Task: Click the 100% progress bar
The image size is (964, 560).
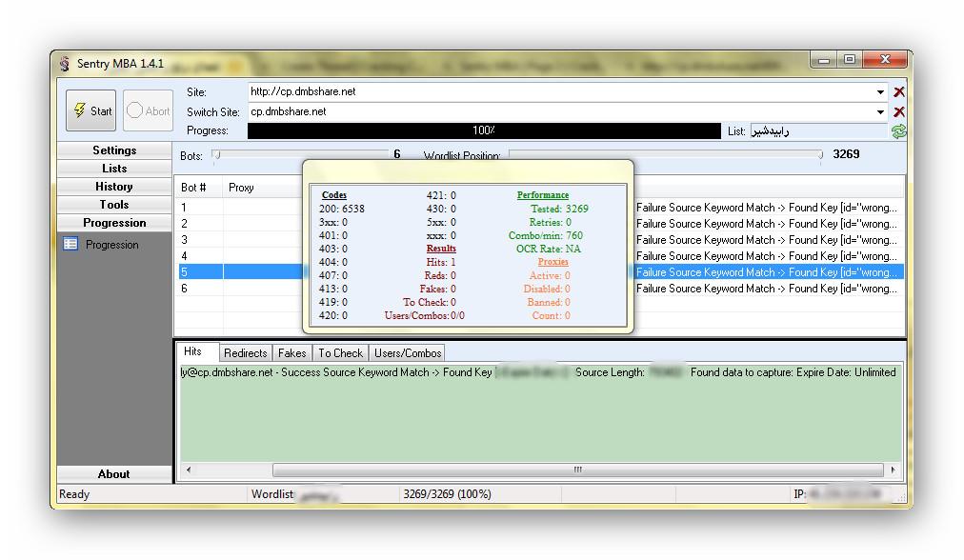Action: pyautogui.click(x=484, y=130)
